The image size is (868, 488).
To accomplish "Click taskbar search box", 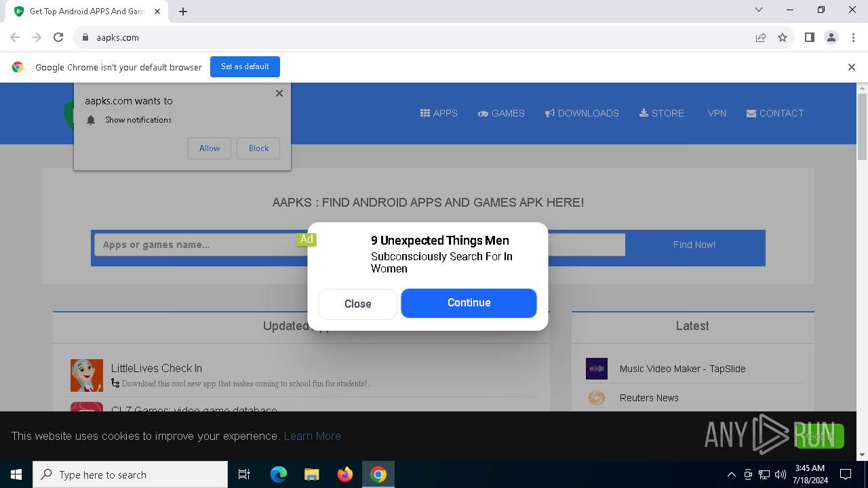I will 130,474.
